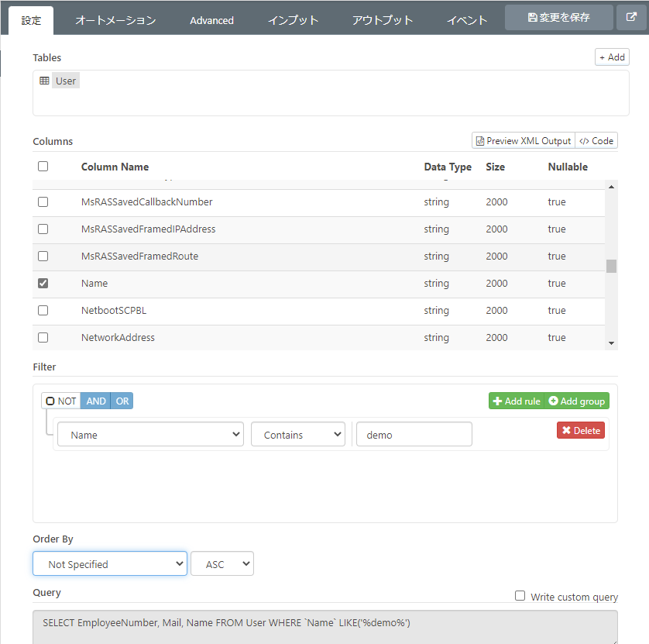Click Preview XML Output button
Viewport: 649px width, 644px height.
pyautogui.click(x=524, y=141)
